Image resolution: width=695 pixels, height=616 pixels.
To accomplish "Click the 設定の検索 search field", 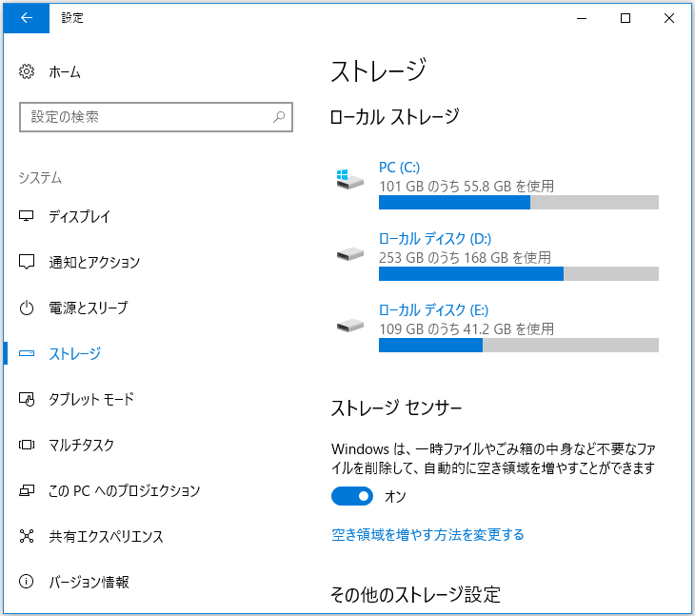I will point(156,117).
